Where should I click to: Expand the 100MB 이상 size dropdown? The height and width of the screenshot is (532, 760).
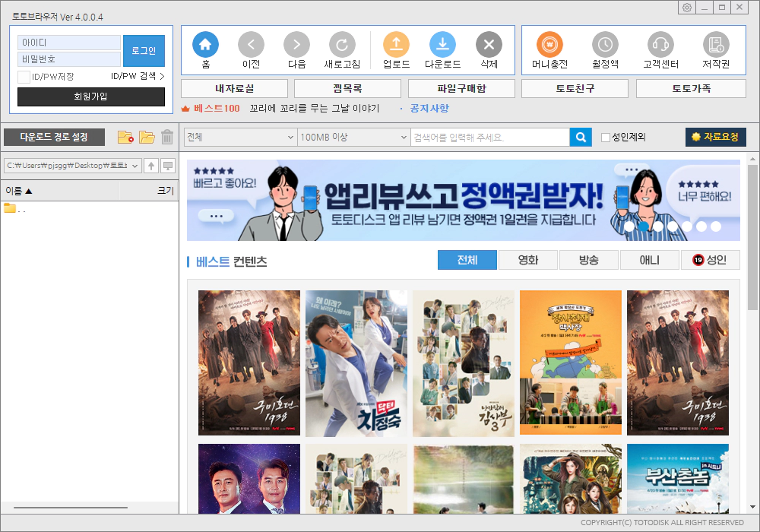click(x=353, y=137)
